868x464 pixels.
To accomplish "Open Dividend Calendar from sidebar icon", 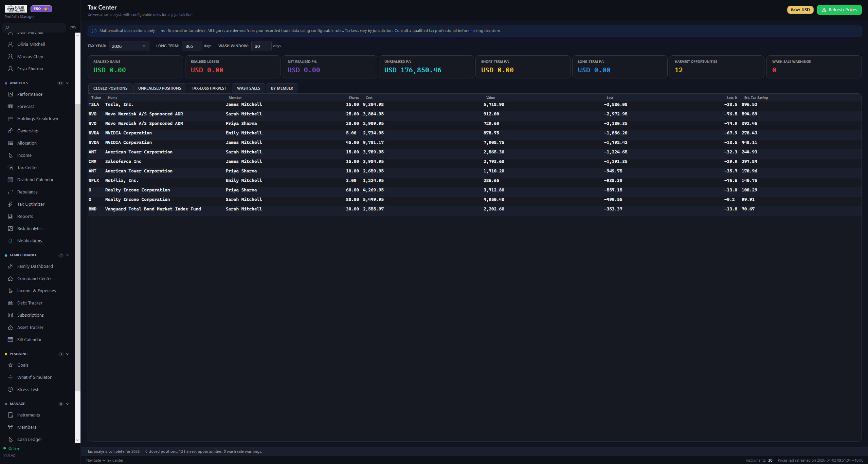I will pyautogui.click(x=11, y=180).
